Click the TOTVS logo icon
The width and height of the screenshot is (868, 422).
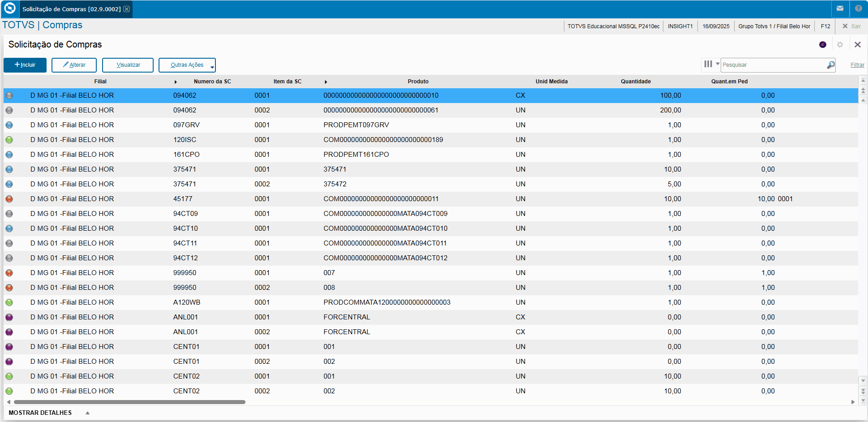(9, 9)
